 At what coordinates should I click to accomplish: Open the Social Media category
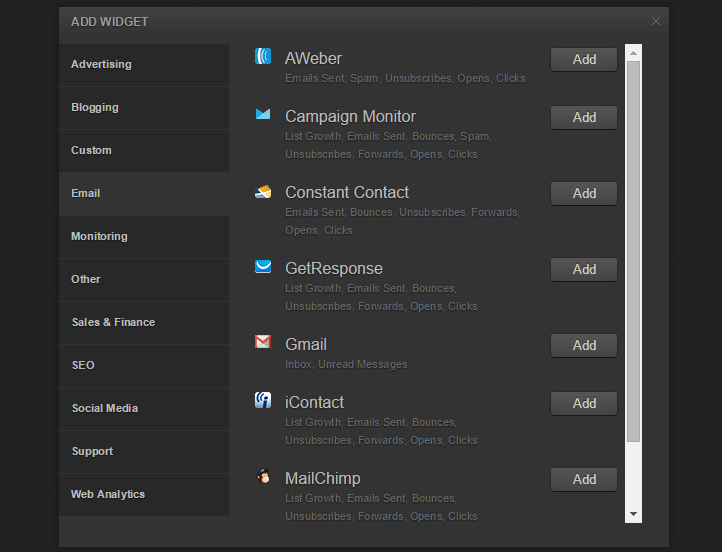pos(144,408)
